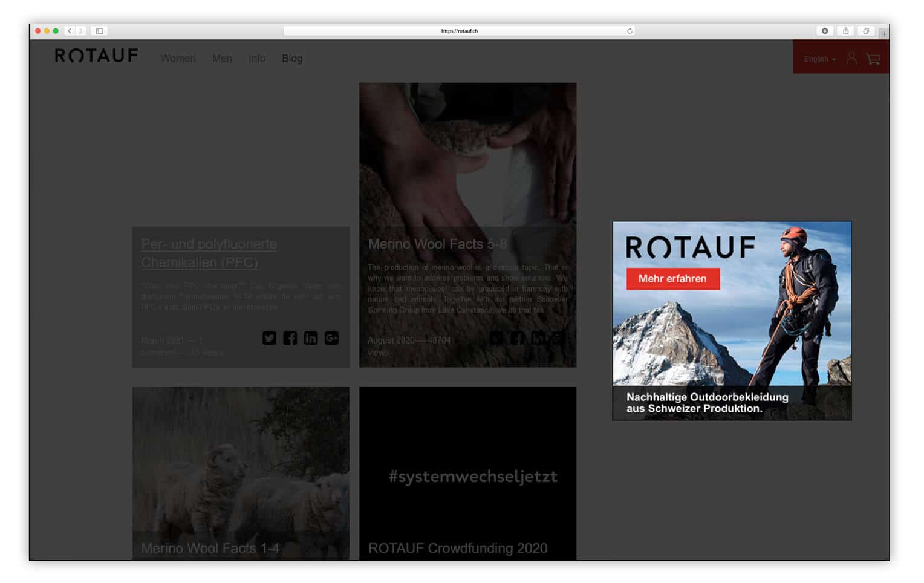
Task: Share PFC article on LinkedIn
Action: click(x=311, y=338)
